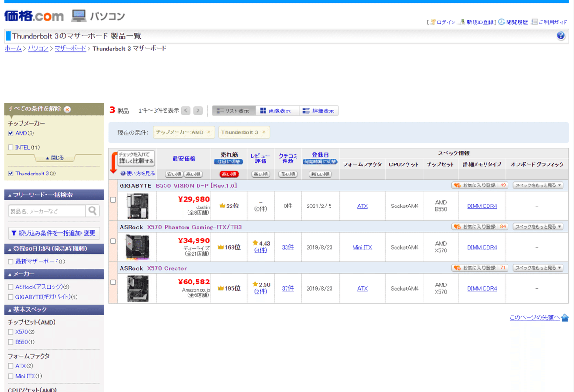Viewport: 574px width, 392px height.
Task: Select compare checkbox for B550 VISION D-P
Action: coord(113,200)
